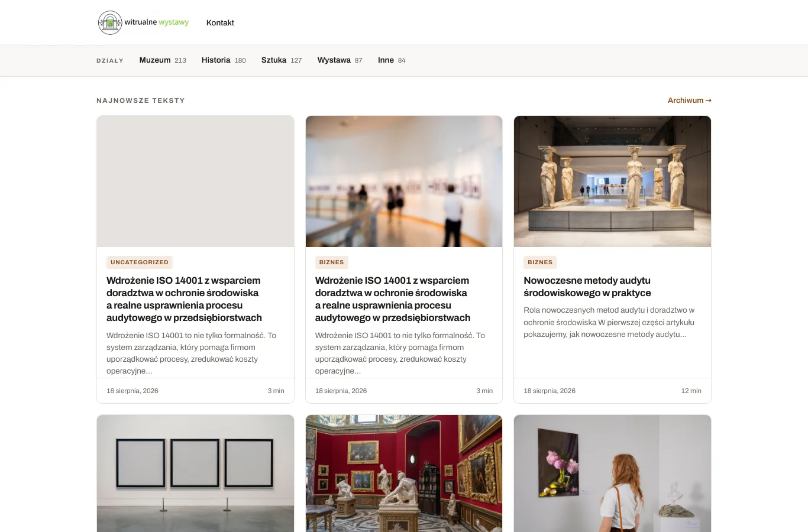The height and width of the screenshot is (532, 808).
Task: Open the caryatid statues museum photo
Action: point(612,181)
